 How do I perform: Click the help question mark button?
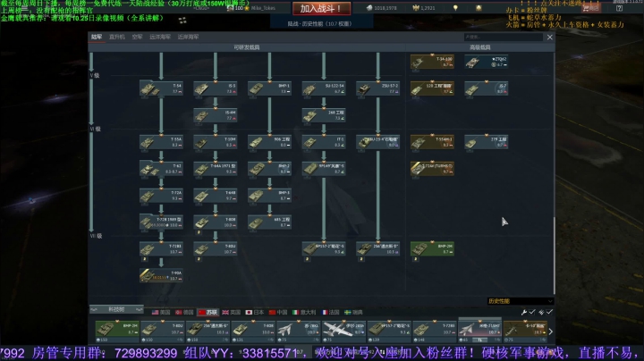(619, 8)
